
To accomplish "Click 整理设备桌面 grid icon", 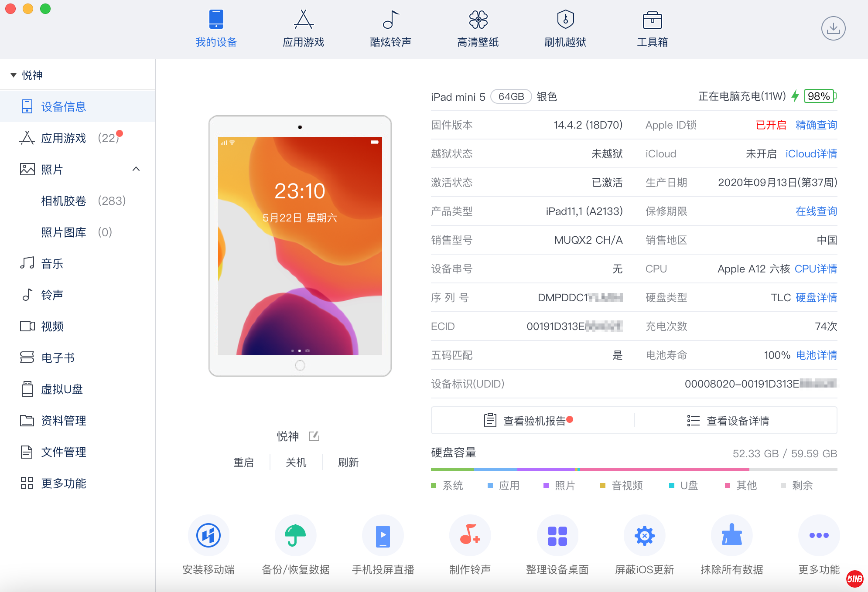I will pyautogui.click(x=557, y=535).
